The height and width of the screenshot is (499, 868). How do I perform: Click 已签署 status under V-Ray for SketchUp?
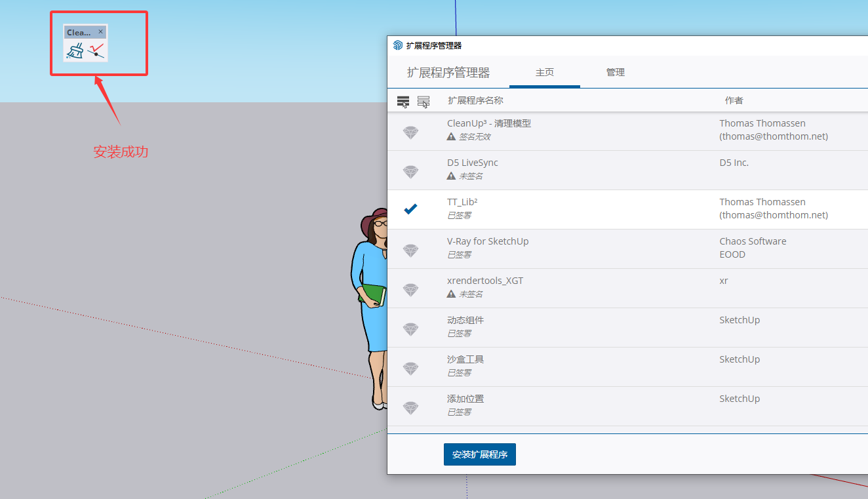[459, 255]
